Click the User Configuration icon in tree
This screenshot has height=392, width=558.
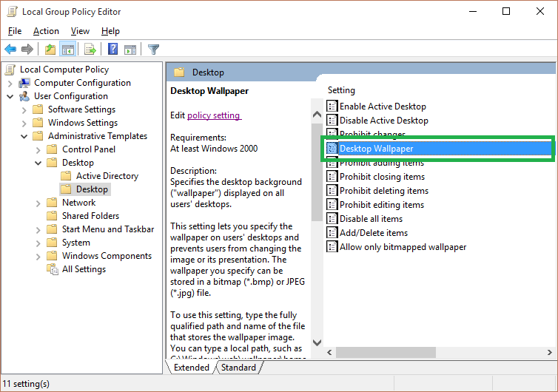click(24, 96)
